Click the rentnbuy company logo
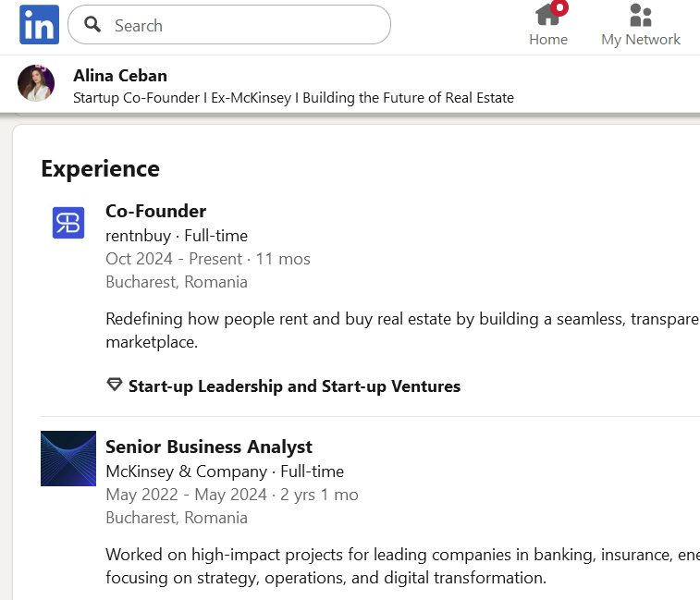 pos(68,223)
